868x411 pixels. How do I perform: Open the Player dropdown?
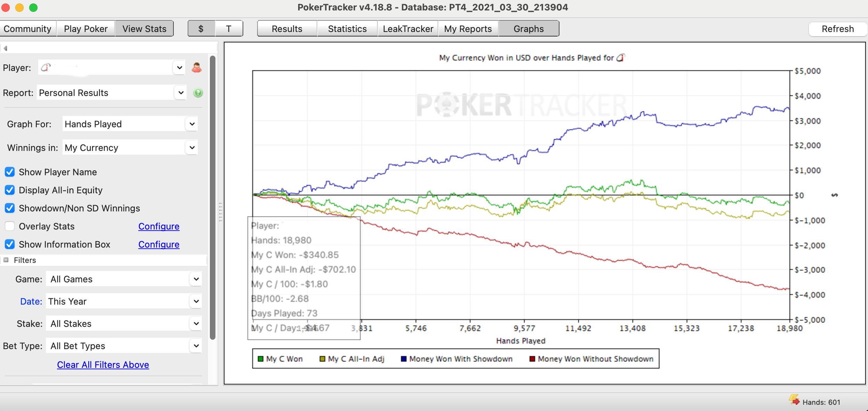179,67
